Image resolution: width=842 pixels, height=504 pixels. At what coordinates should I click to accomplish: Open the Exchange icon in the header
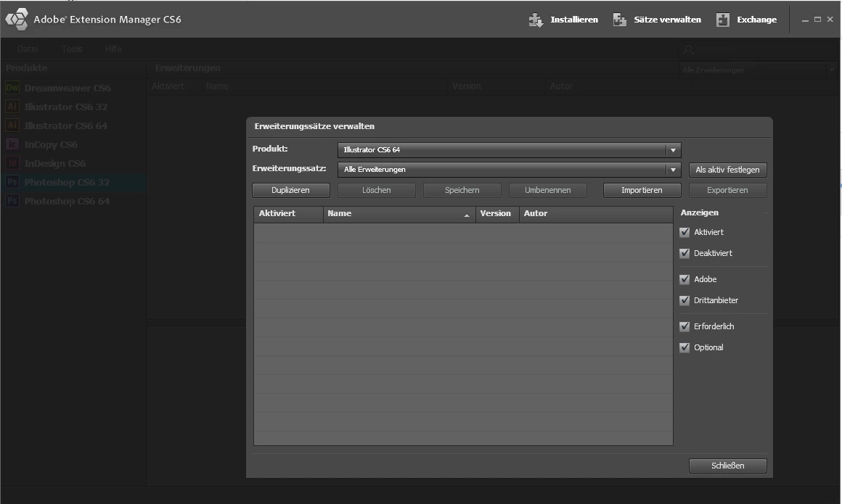[723, 20]
